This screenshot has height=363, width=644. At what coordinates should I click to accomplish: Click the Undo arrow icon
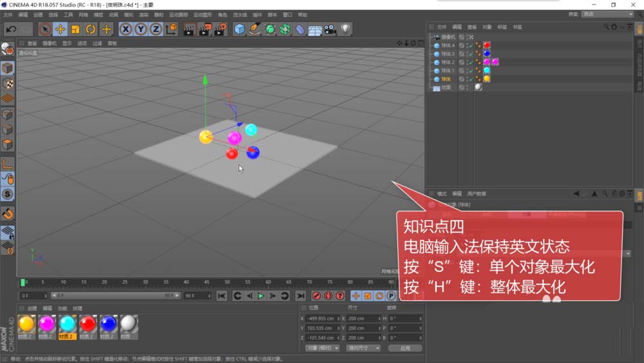(11, 29)
